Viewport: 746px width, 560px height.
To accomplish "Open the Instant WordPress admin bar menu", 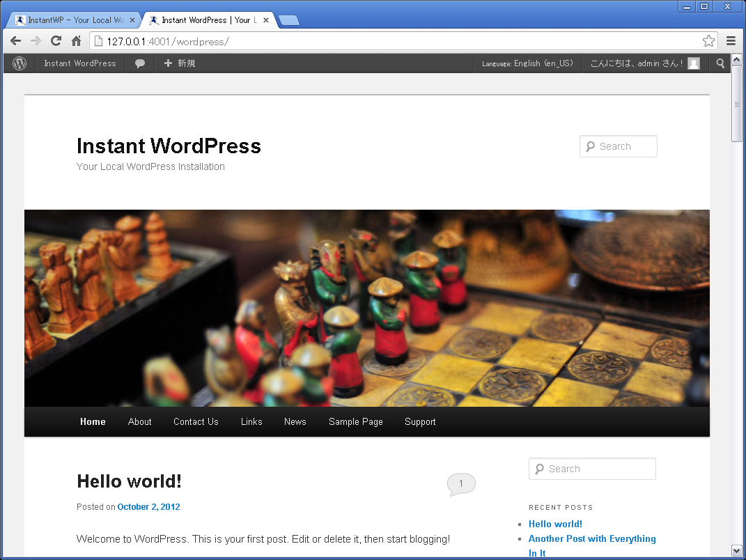I will [80, 63].
